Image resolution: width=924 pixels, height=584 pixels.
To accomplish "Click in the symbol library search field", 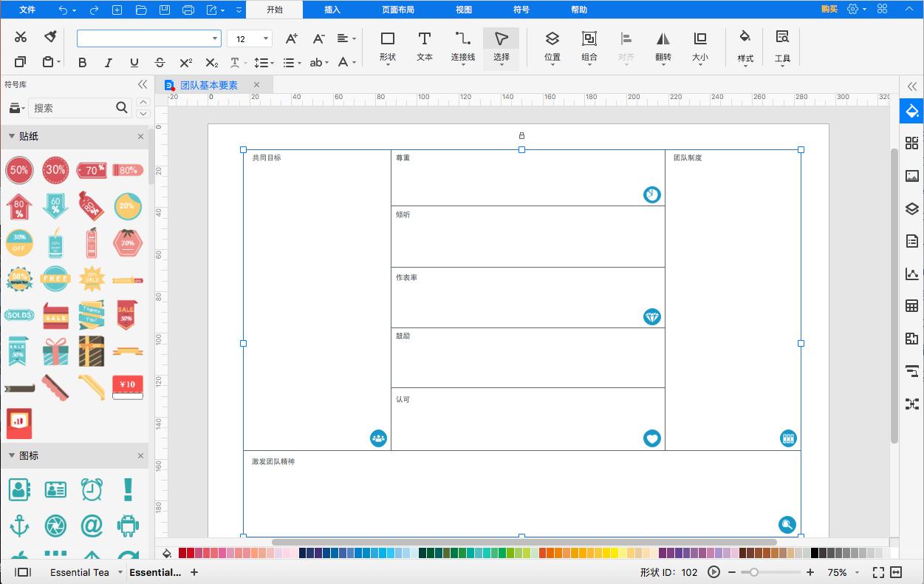I will (x=72, y=108).
